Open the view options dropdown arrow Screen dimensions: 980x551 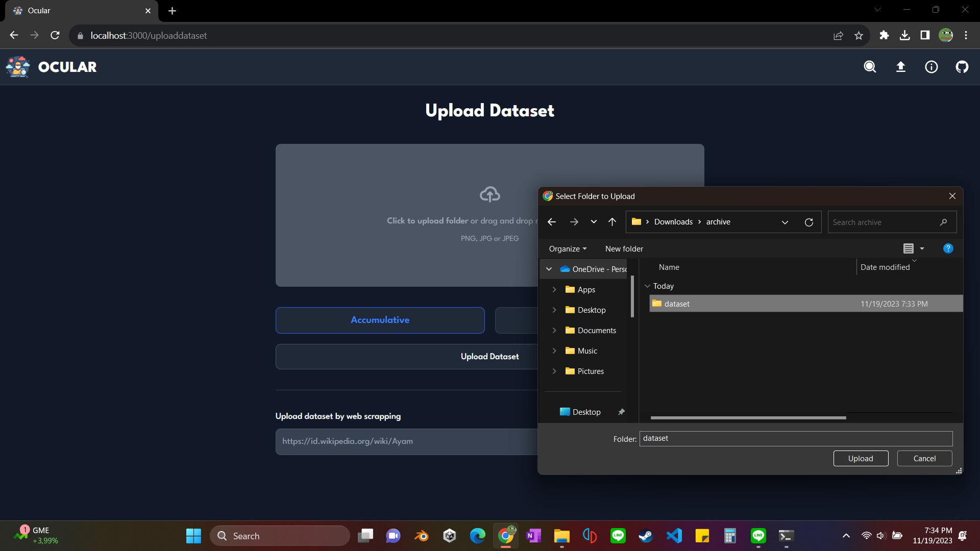tap(922, 248)
